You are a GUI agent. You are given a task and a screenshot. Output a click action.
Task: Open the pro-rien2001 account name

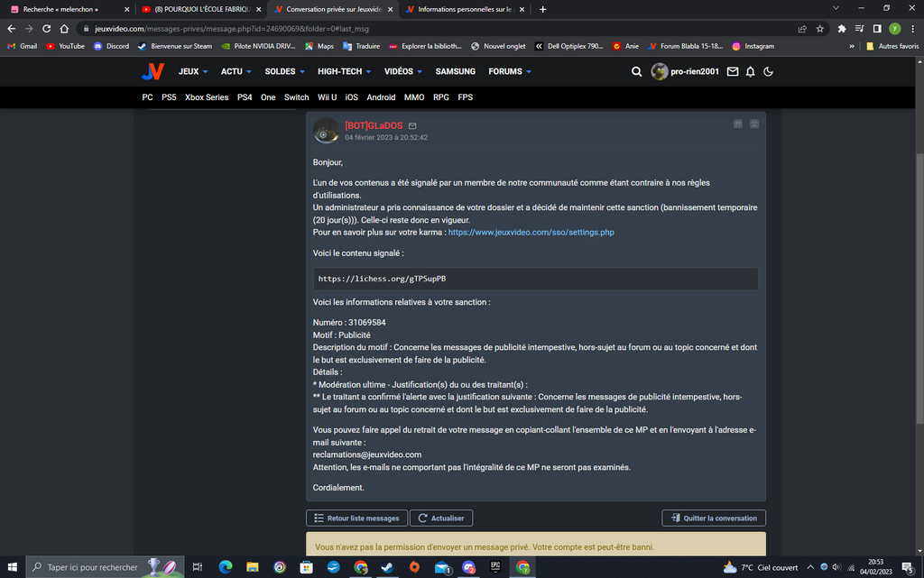coord(695,71)
